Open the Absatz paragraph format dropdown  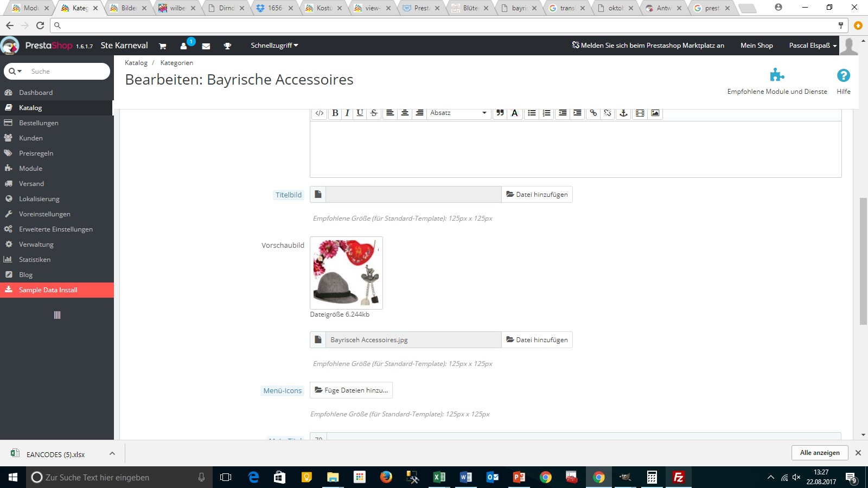coord(458,113)
